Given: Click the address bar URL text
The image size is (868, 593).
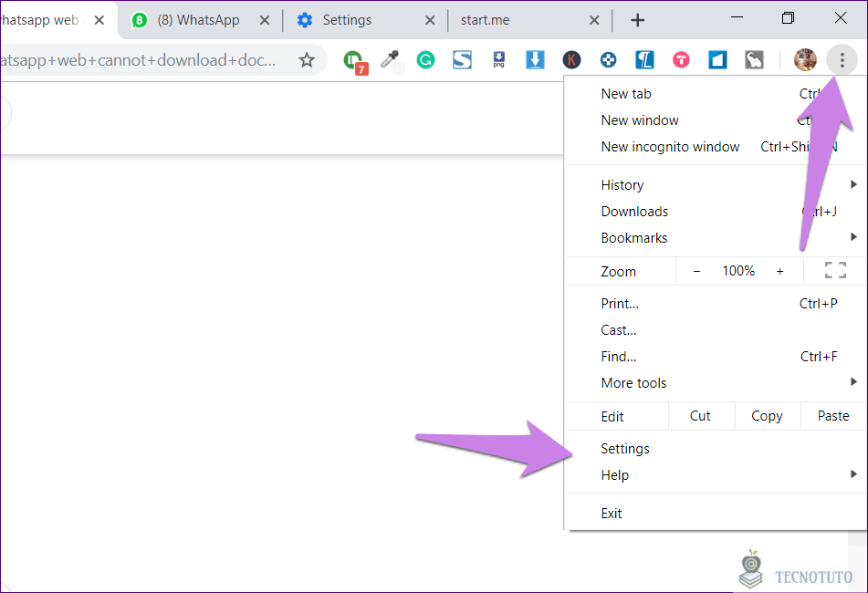Looking at the screenshot, I should pyautogui.click(x=138, y=59).
